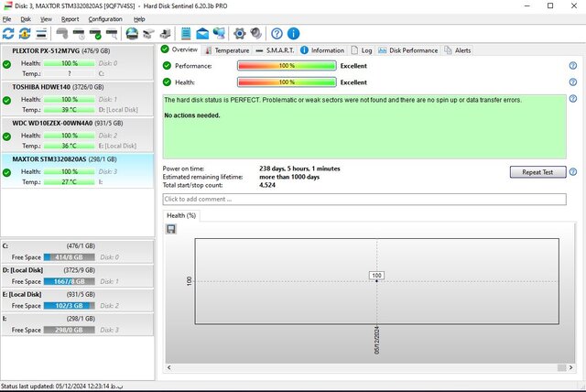Click the globe disk icon in toolbar
586x392 pixels.
[x=132, y=34]
